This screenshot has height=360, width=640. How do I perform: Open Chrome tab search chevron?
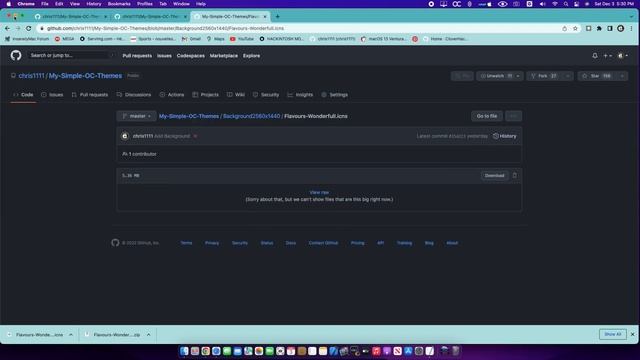point(631,16)
